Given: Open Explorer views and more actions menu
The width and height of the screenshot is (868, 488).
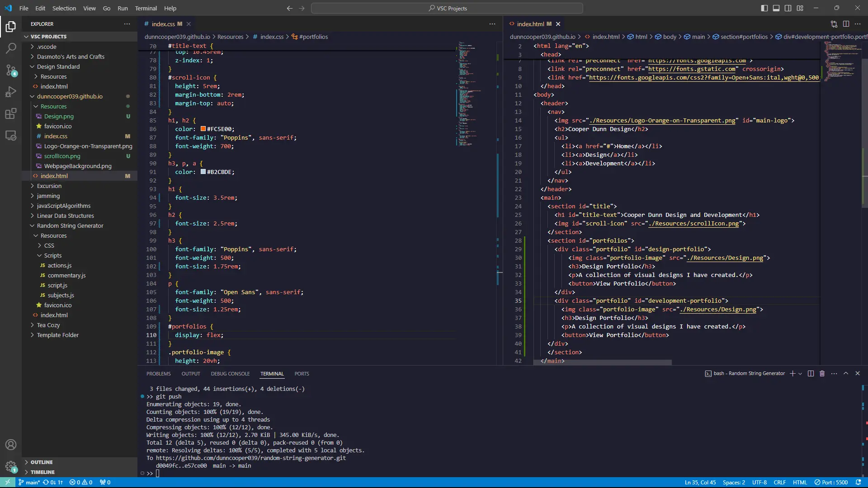Looking at the screenshot, I should click(x=127, y=24).
